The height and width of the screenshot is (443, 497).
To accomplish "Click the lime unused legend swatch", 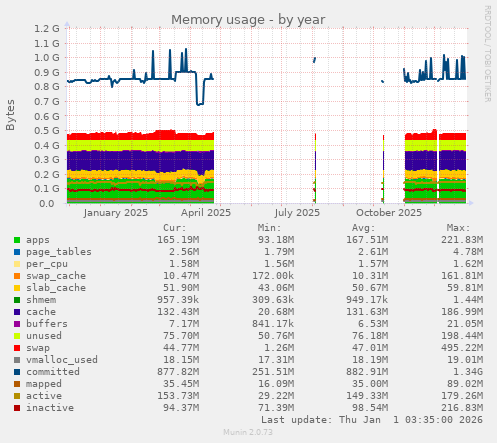I will 17,336.
